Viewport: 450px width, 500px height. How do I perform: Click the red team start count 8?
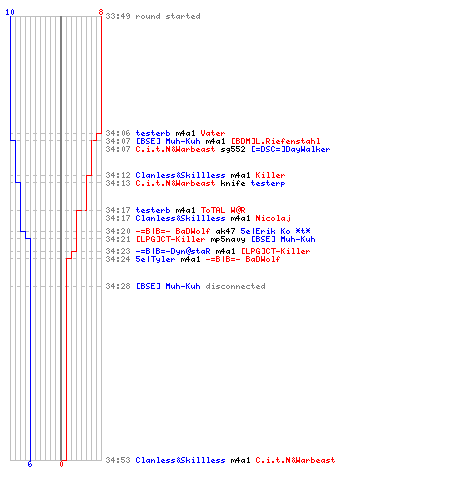(101, 12)
